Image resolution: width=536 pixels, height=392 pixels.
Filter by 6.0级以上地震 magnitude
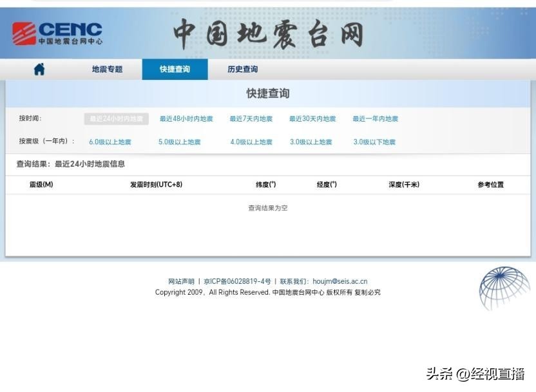click(110, 142)
